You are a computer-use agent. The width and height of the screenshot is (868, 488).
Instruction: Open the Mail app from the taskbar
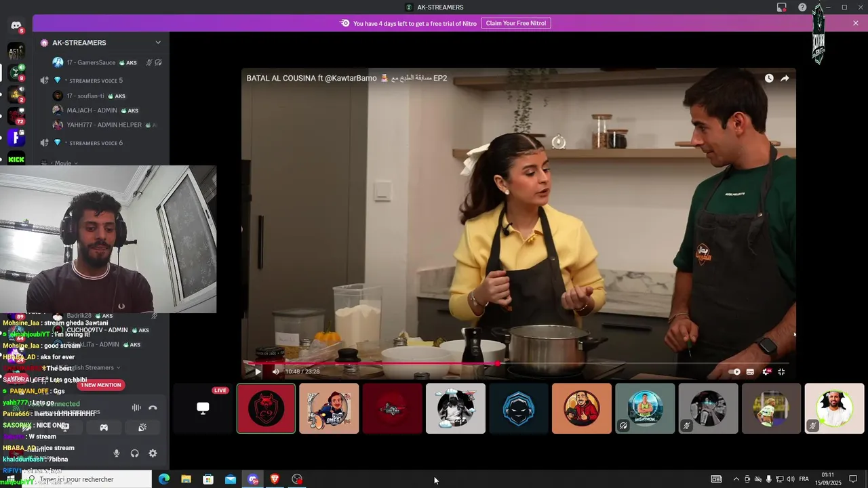(231, 479)
